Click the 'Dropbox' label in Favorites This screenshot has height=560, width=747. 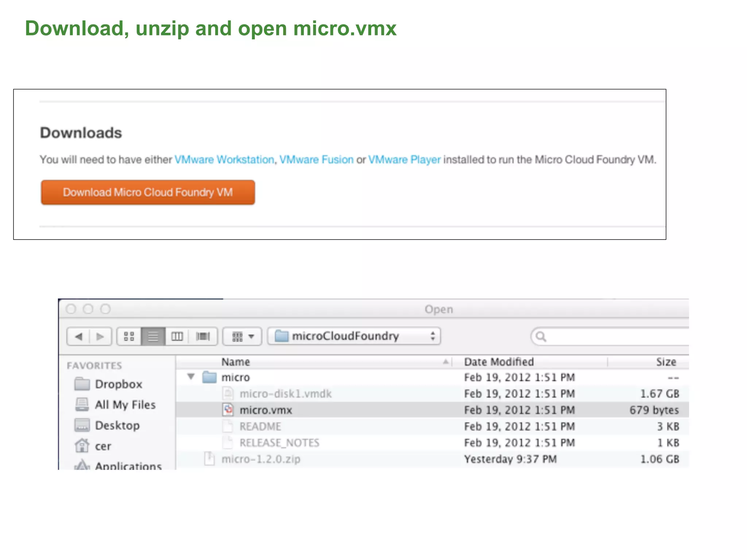(x=119, y=384)
